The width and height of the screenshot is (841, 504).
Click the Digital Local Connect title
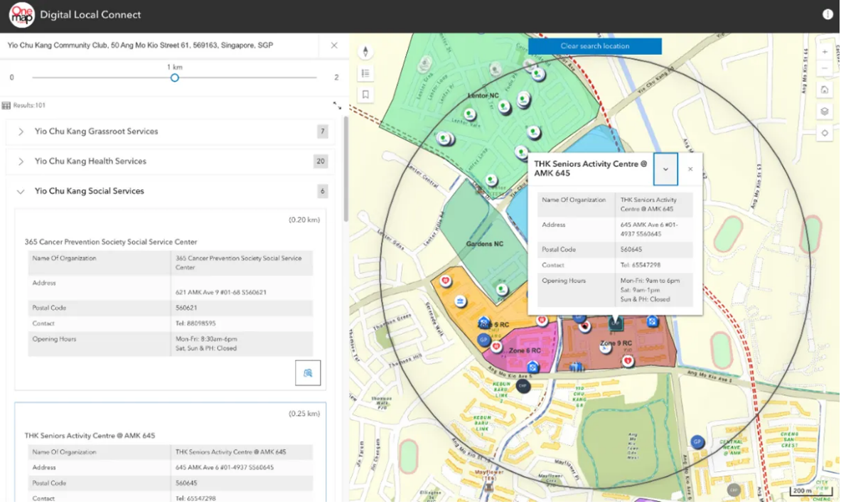(90, 15)
